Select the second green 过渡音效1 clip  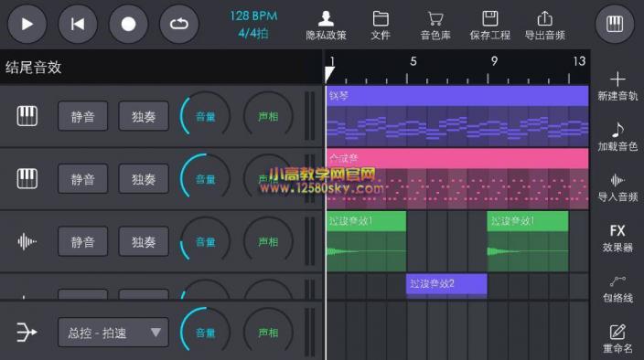(x=528, y=241)
